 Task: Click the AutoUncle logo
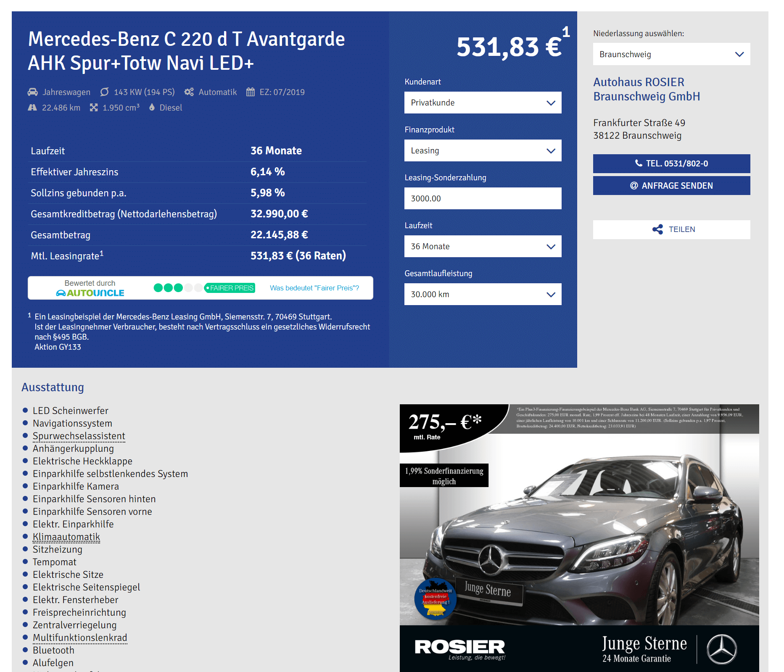click(x=90, y=293)
